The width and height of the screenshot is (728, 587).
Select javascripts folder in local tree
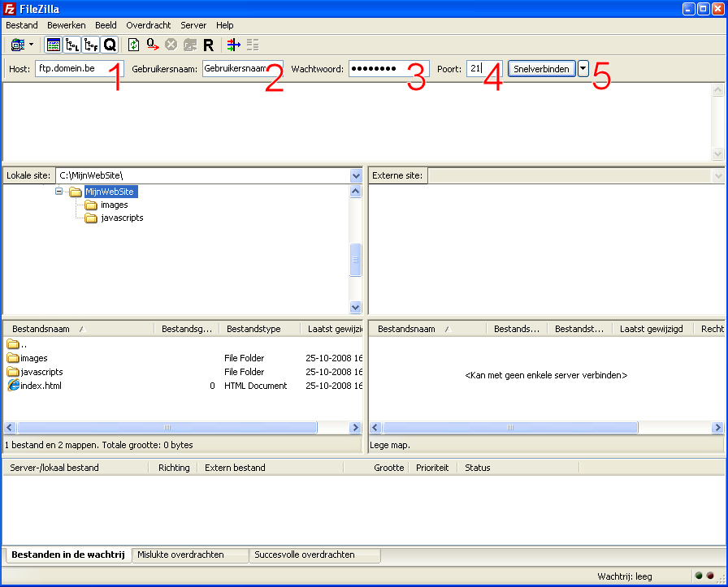tap(122, 218)
